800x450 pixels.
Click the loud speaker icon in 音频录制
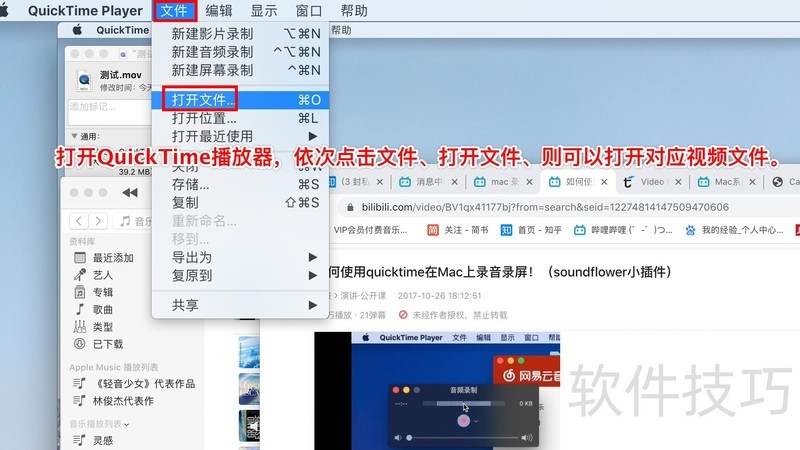tap(527, 438)
